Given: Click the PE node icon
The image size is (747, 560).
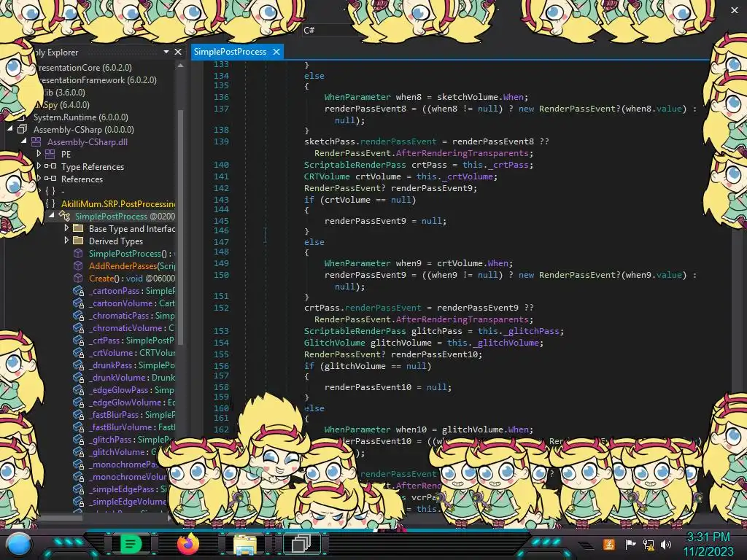Looking at the screenshot, I should pyautogui.click(x=50, y=155).
